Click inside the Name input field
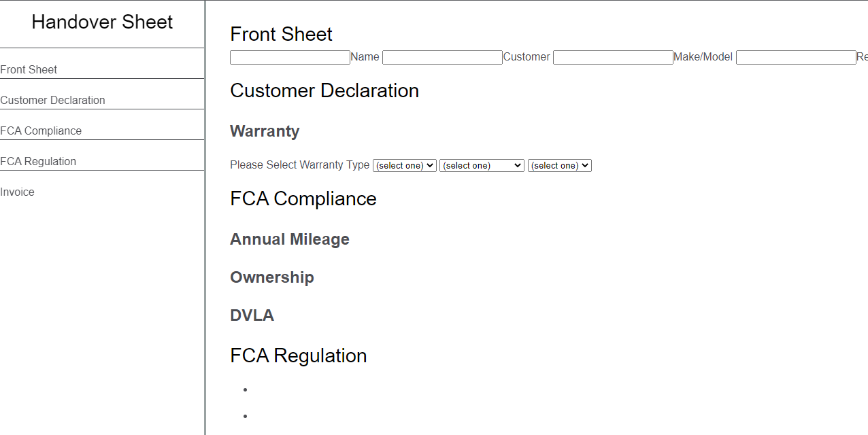The width and height of the screenshot is (868, 435). pyautogui.click(x=290, y=57)
